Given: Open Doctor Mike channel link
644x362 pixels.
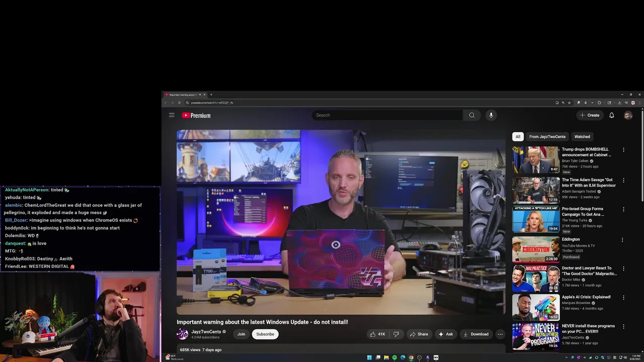Looking at the screenshot, I should 571,280.
